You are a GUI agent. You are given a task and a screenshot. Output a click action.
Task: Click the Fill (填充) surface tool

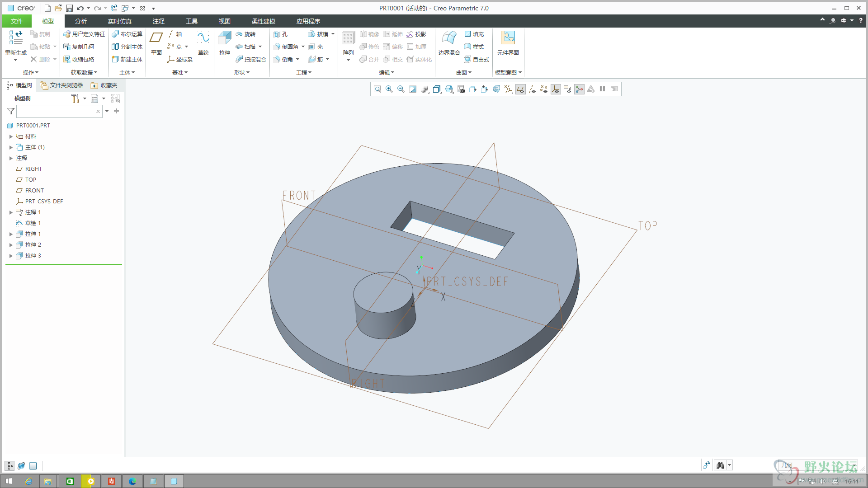click(474, 34)
